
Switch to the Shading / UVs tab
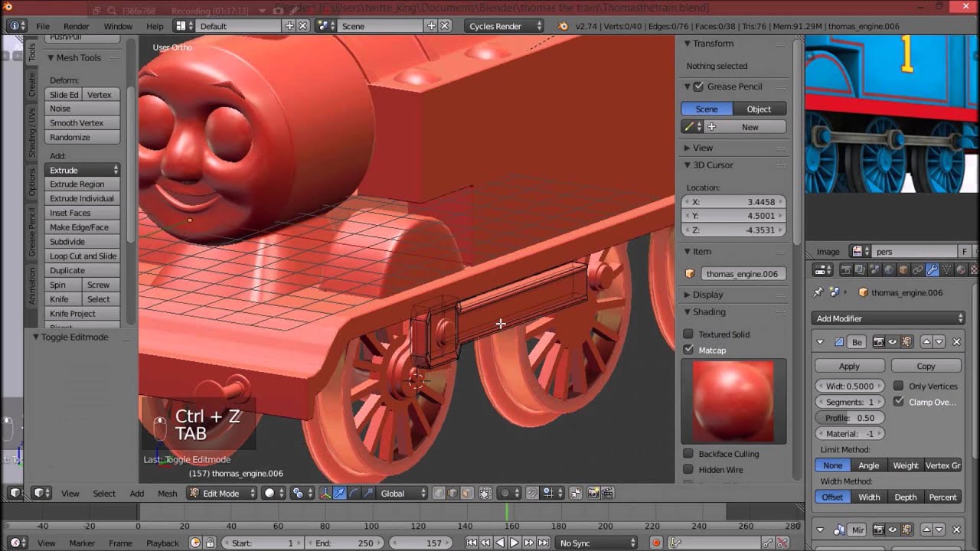pyautogui.click(x=32, y=132)
